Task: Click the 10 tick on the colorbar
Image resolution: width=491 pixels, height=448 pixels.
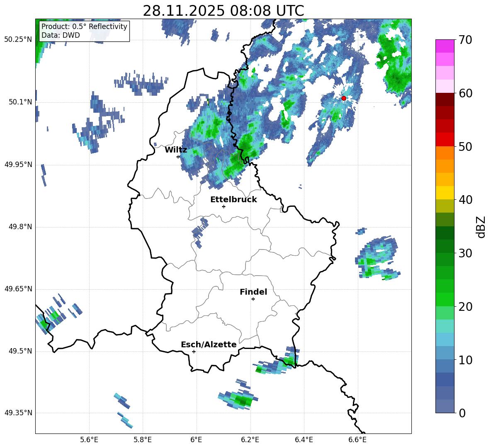Action: [x=465, y=360]
